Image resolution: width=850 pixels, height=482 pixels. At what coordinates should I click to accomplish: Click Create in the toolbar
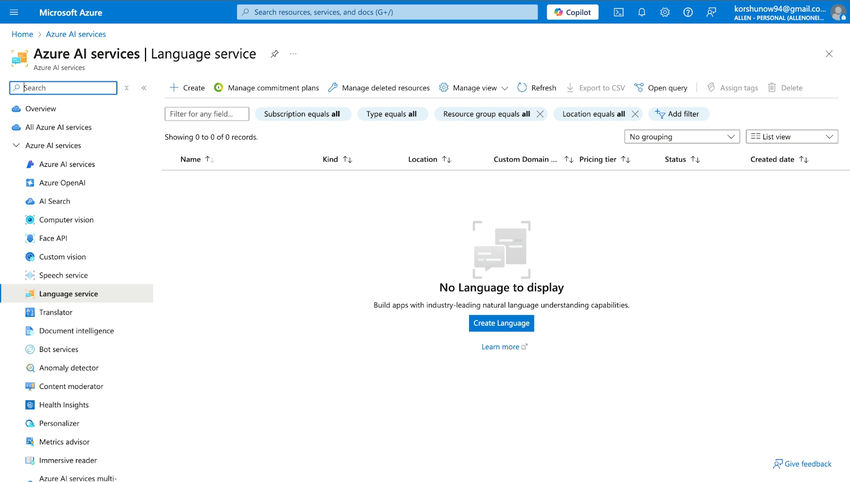tap(187, 88)
